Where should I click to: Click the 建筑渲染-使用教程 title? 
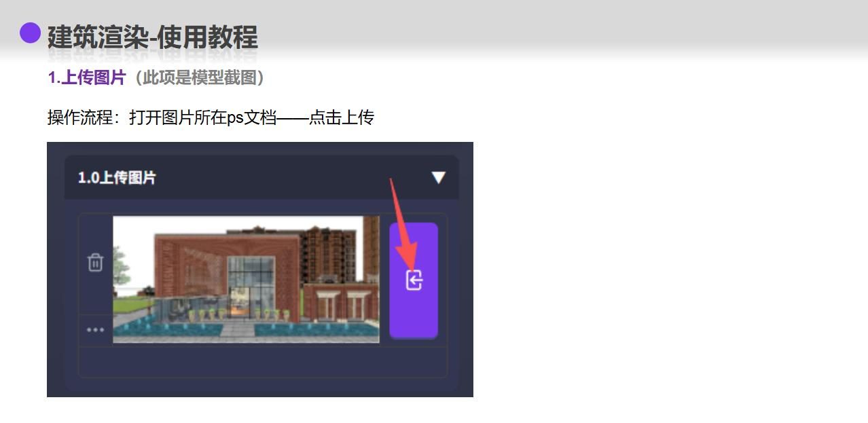(152, 37)
